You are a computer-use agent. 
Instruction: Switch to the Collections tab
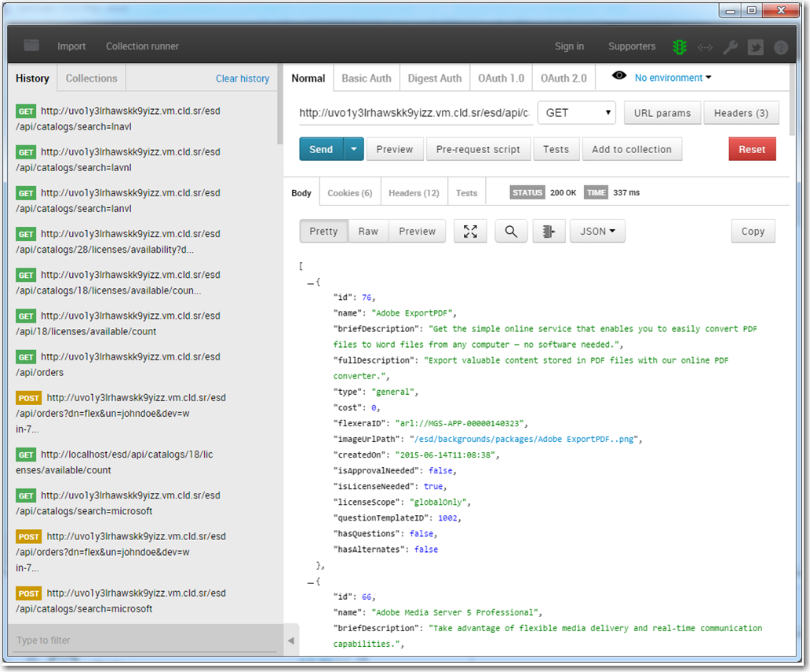click(90, 78)
